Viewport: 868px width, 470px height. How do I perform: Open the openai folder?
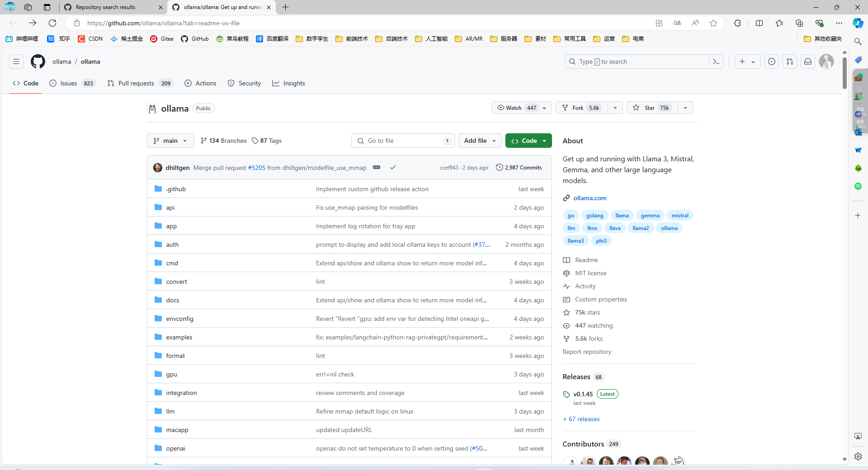coord(175,448)
